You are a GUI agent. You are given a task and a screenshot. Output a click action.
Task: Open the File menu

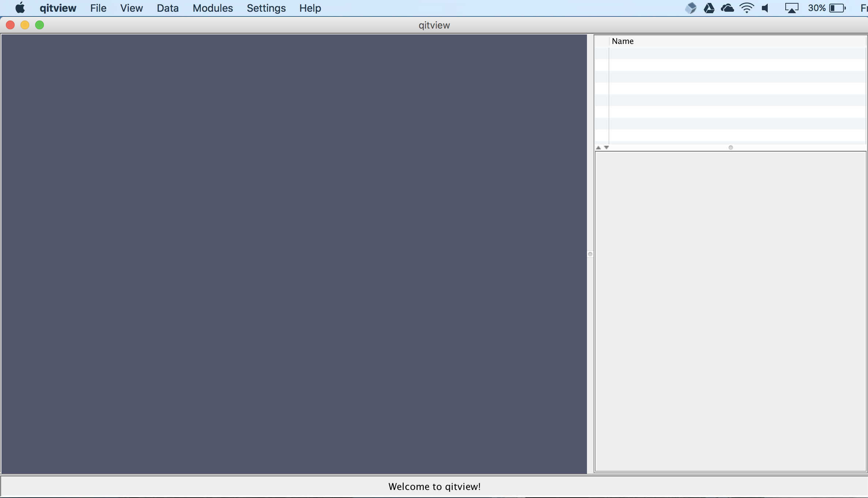coord(98,8)
